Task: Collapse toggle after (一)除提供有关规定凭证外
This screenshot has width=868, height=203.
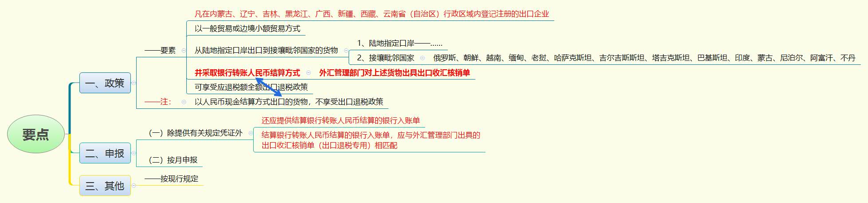Action: coord(251,133)
